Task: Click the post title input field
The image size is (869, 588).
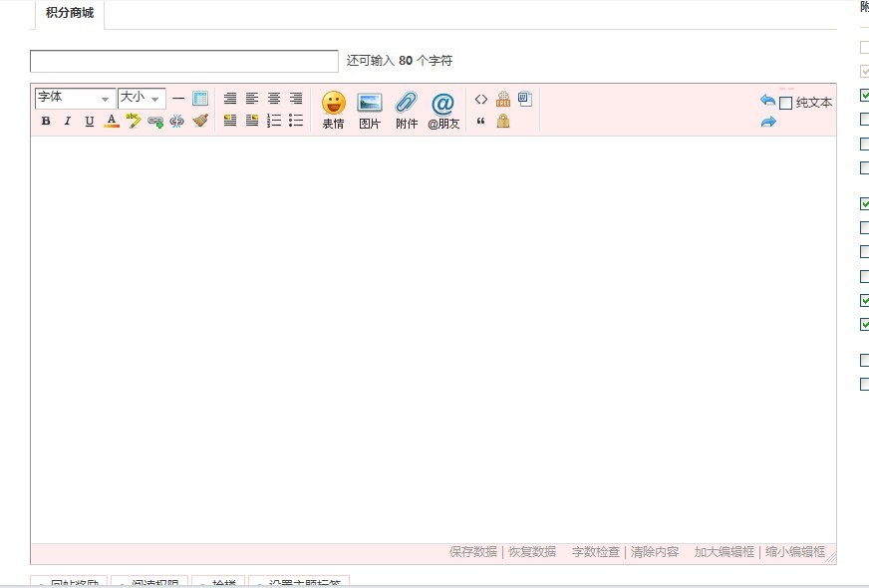Action: 184,61
